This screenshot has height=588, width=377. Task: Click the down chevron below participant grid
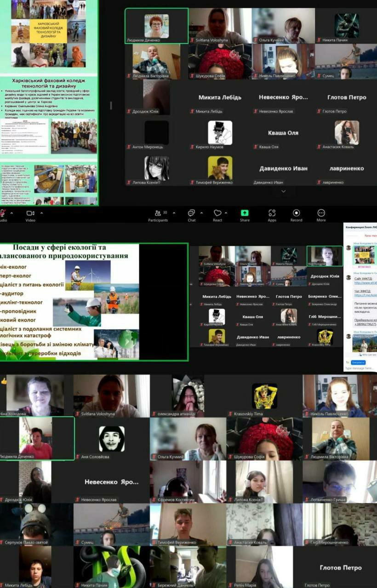pos(283,192)
